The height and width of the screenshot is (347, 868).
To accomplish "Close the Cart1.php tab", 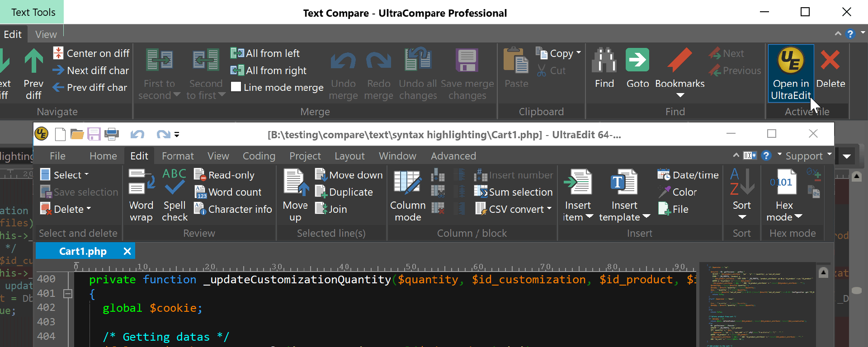I will coord(127,251).
